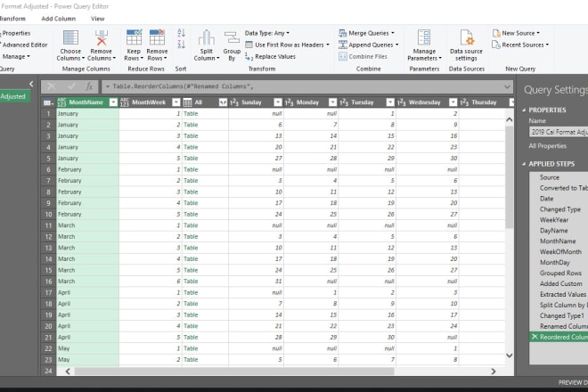Click row number 16 header

pos(48,282)
